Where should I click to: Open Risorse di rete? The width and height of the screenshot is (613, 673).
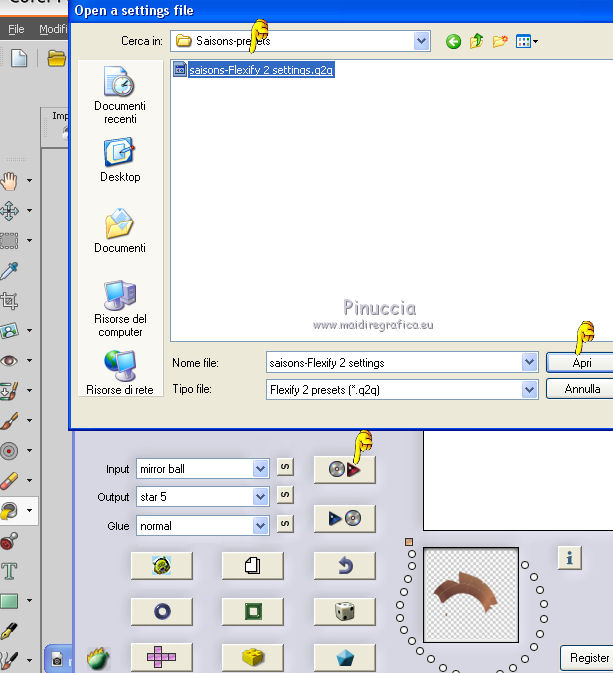[x=120, y=373]
